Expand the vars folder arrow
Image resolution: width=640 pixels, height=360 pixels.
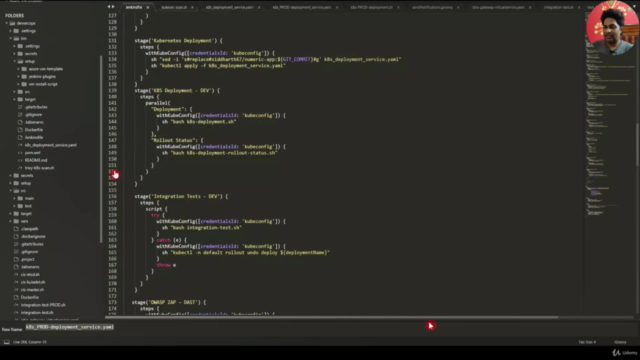point(11,221)
